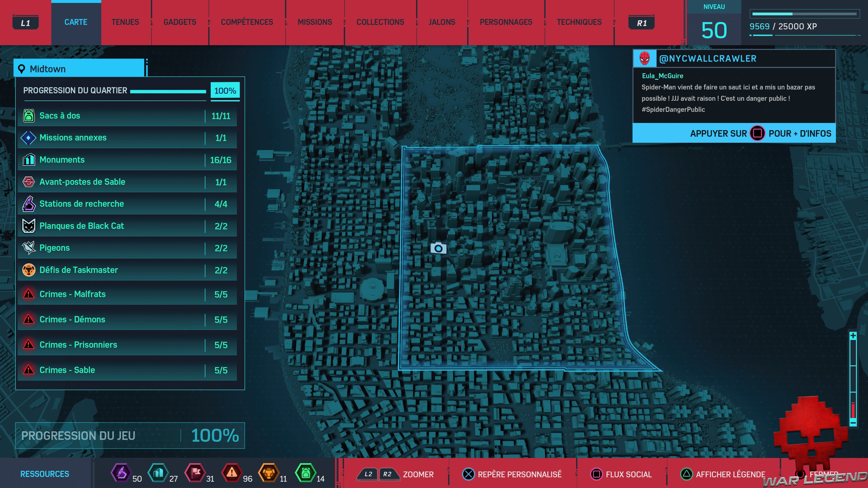Open the Tenues tab
This screenshot has height=488, width=868.
[x=125, y=22]
